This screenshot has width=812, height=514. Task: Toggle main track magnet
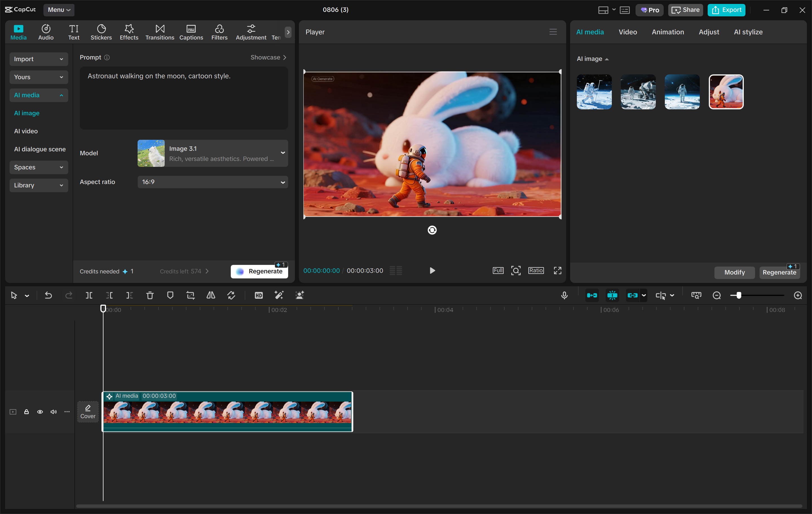tap(592, 295)
